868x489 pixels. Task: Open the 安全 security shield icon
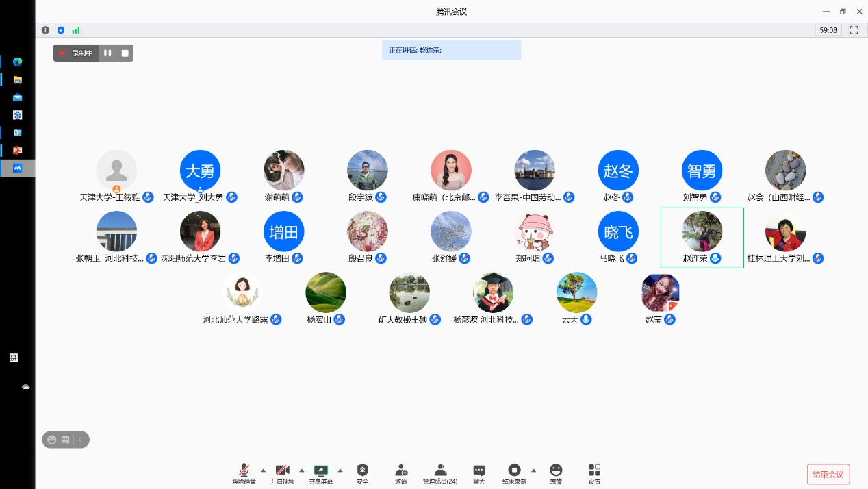362,471
